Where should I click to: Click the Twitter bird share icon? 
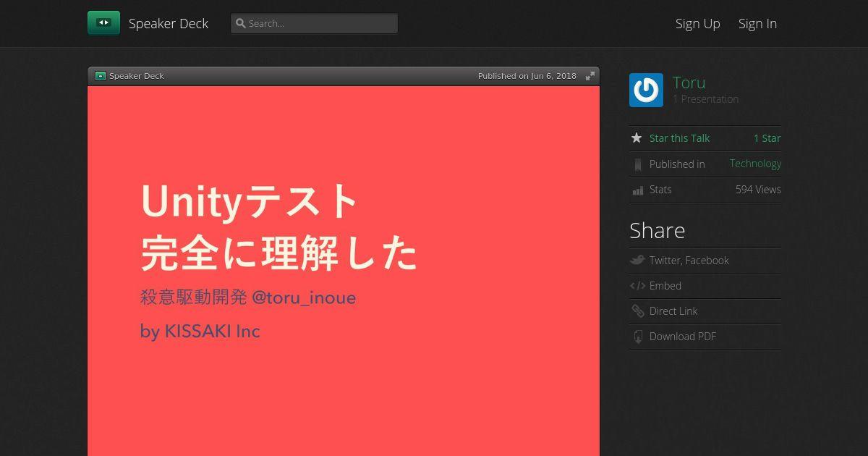637,260
